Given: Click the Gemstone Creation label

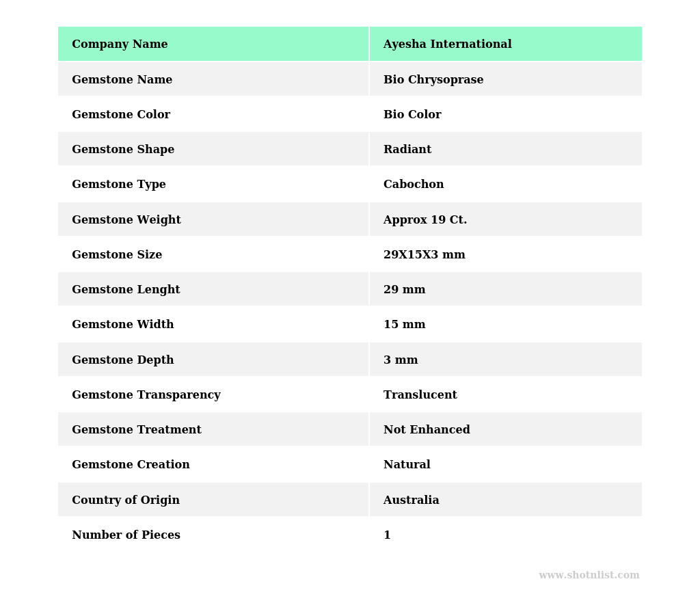Looking at the screenshot, I should [x=131, y=465].
